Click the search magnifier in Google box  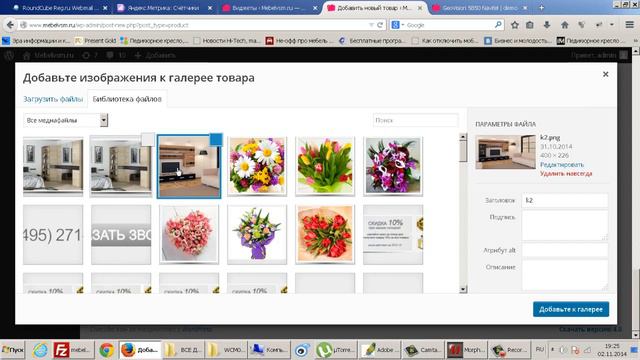498,25
